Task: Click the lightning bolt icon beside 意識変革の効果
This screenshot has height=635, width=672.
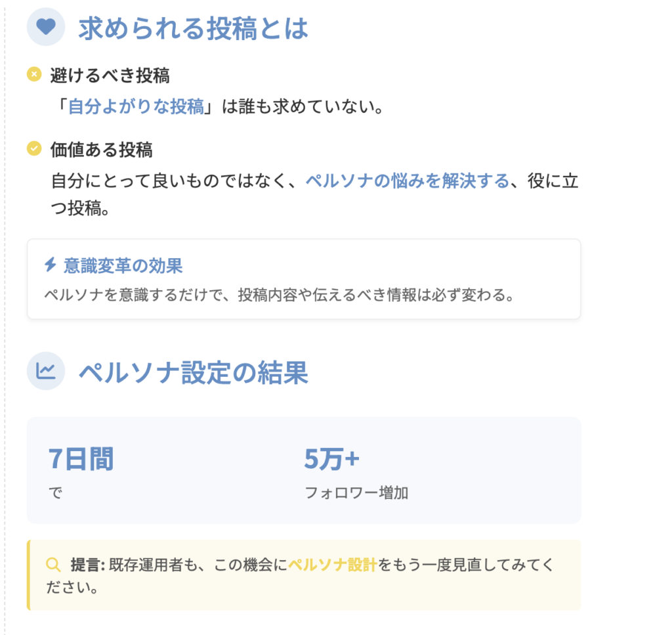Action: [x=51, y=265]
